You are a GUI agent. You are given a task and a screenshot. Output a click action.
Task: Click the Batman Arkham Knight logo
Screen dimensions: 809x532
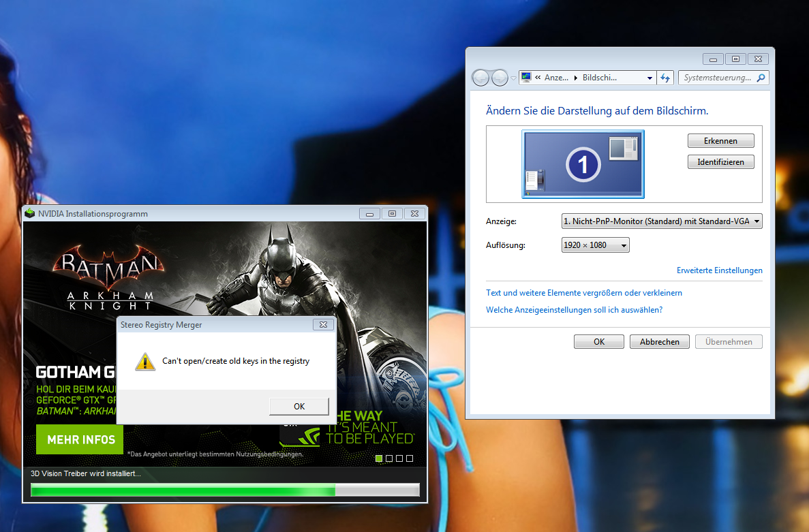pos(109,277)
